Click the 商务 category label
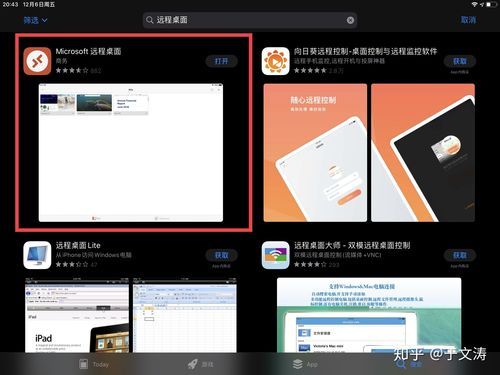 point(61,61)
